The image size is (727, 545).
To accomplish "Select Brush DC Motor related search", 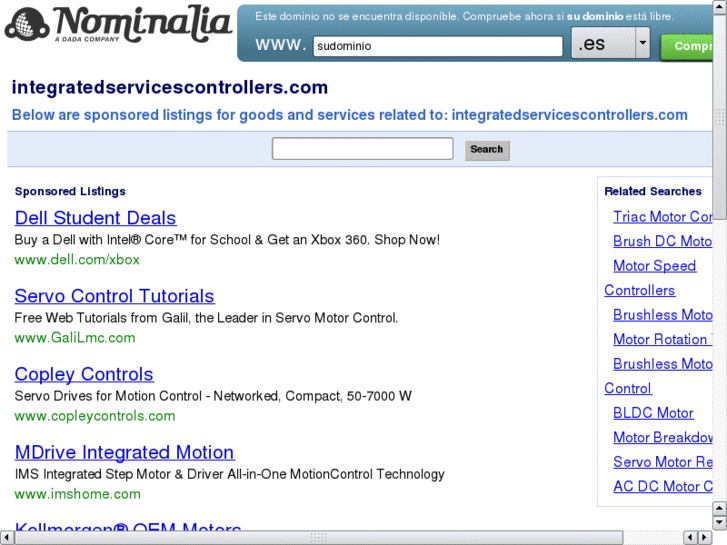I will [x=663, y=241].
